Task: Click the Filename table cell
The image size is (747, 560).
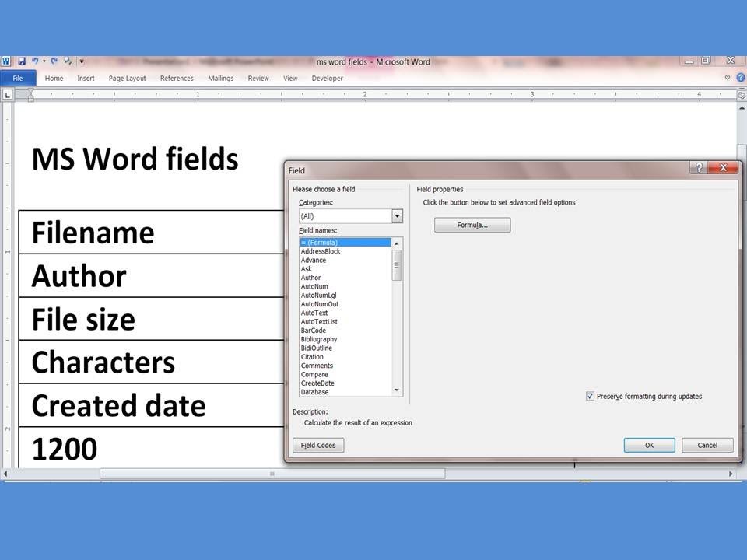Action: [152, 233]
